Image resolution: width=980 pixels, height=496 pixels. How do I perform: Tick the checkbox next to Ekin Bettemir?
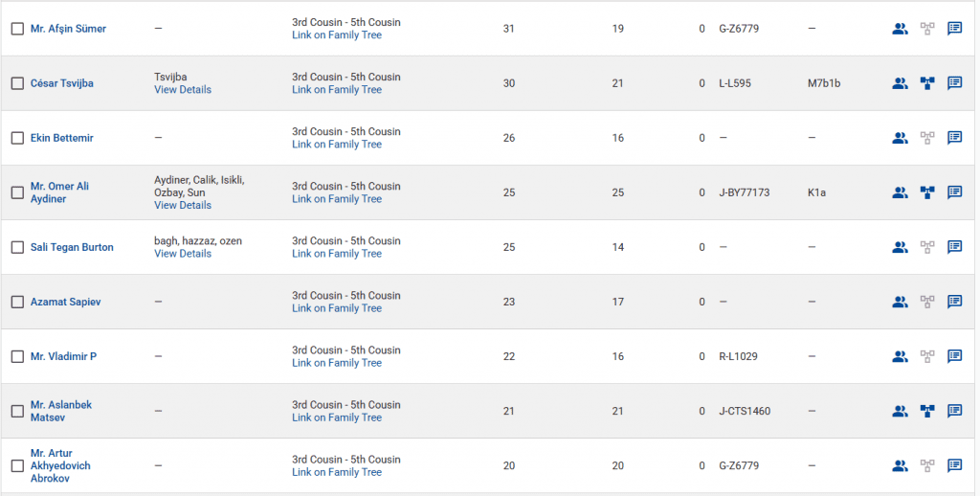click(x=17, y=138)
